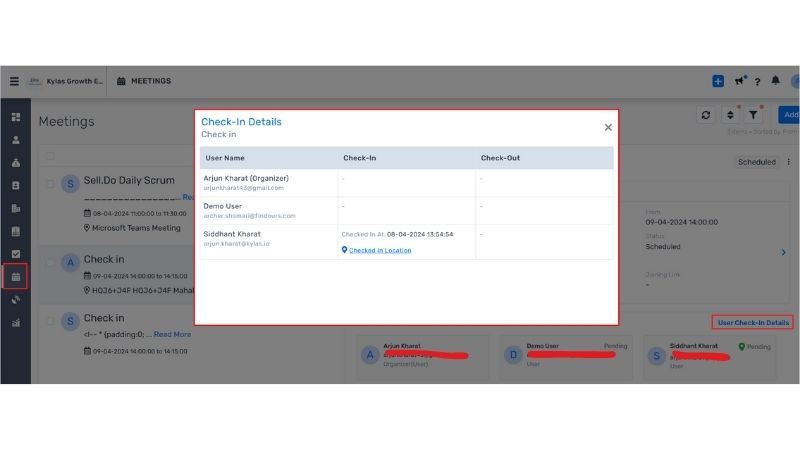Screen dimensions: 800x450
Task: Open the notifications bell icon
Action: (776, 80)
